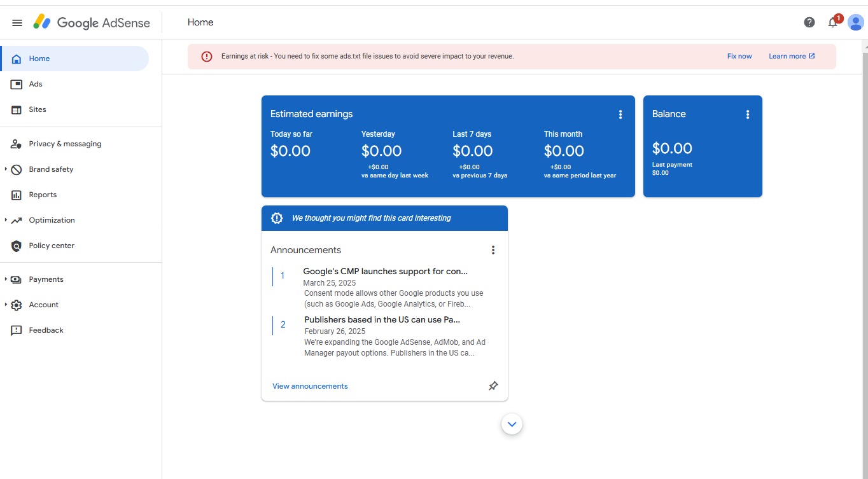Expand the Brand safety submenu arrow

6,169
